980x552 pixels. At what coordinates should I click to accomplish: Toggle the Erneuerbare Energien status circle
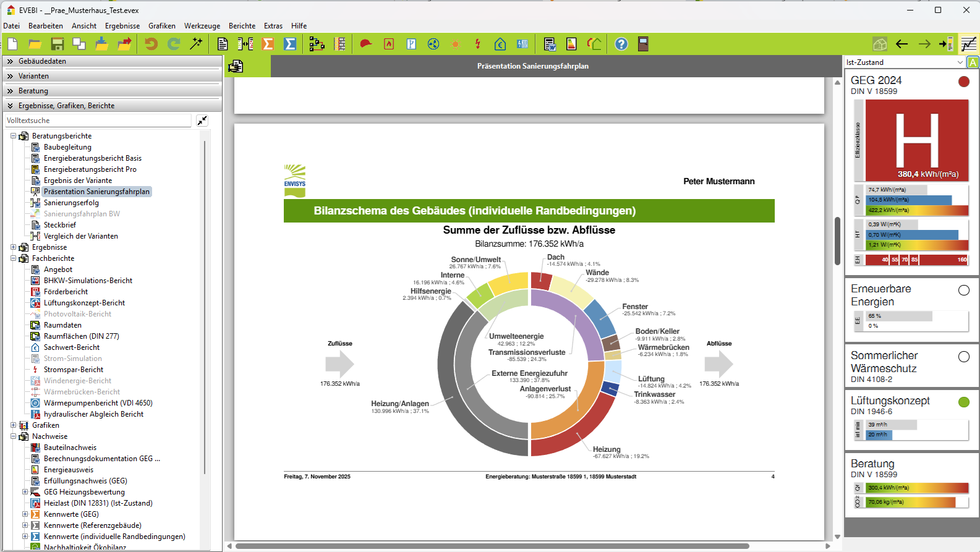click(963, 290)
